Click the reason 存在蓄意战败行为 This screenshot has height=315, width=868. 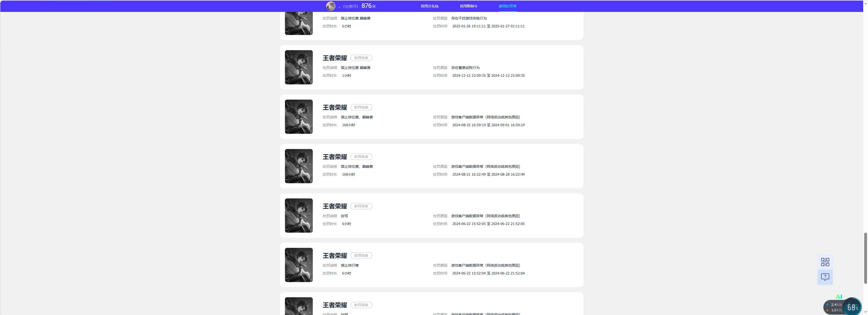coord(465,68)
